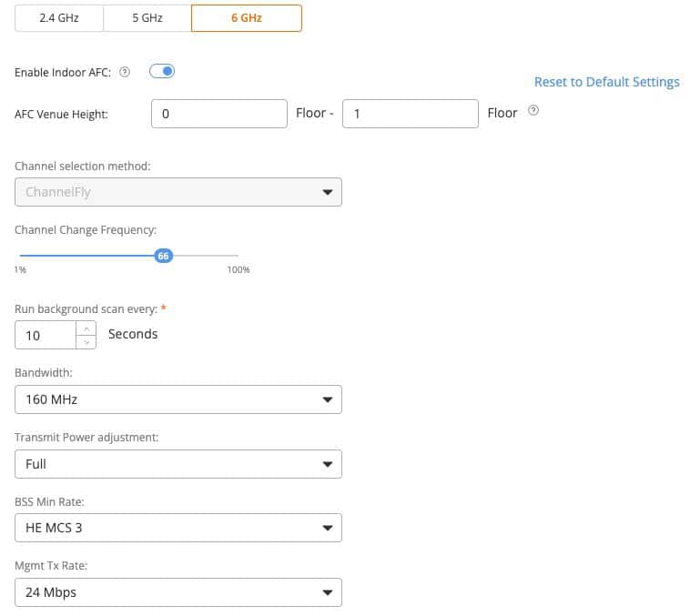Click the maximum AFC Venue Height floor field

(x=411, y=114)
